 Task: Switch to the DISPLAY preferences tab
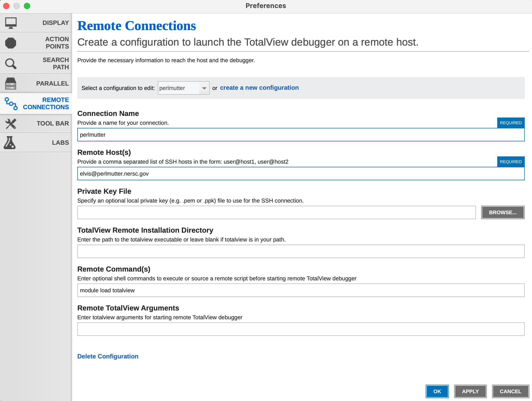[56, 23]
